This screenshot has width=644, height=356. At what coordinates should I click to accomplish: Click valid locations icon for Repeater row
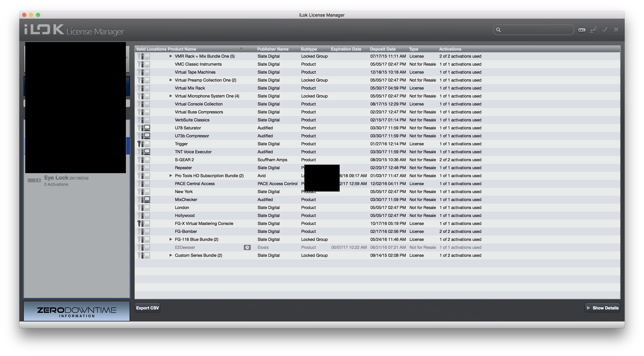click(x=144, y=168)
